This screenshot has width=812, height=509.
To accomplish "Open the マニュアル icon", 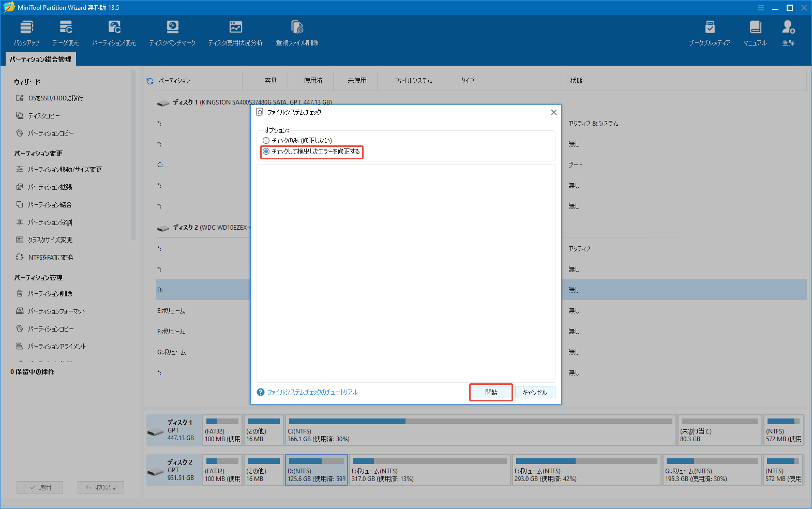I will click(755, 33).
